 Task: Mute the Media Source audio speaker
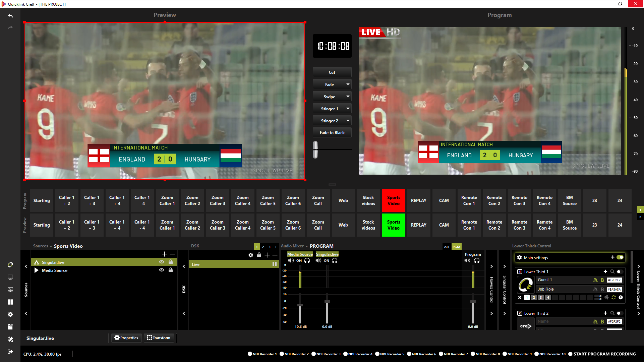point(291,260)
